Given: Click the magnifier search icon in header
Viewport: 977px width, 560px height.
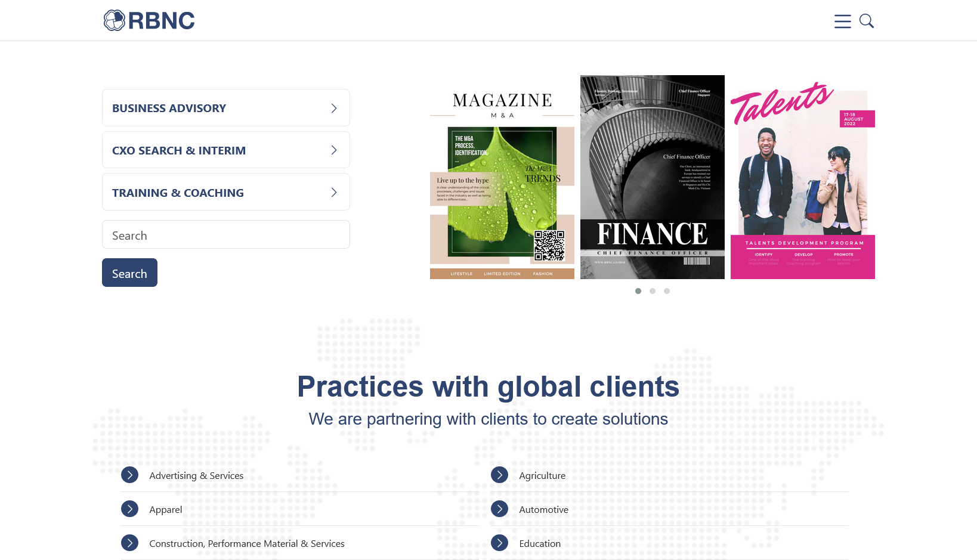Looking at the screenshot, I should tap(867, 21).
